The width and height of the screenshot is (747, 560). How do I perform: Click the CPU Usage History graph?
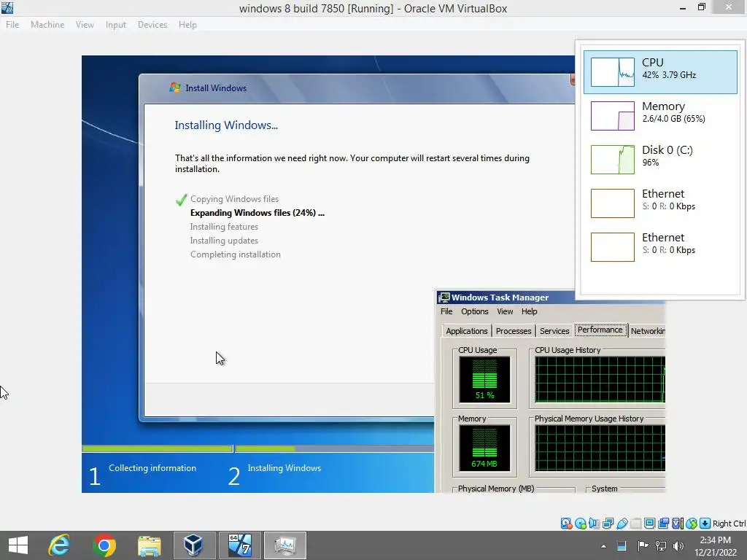(x=600, y=379)
